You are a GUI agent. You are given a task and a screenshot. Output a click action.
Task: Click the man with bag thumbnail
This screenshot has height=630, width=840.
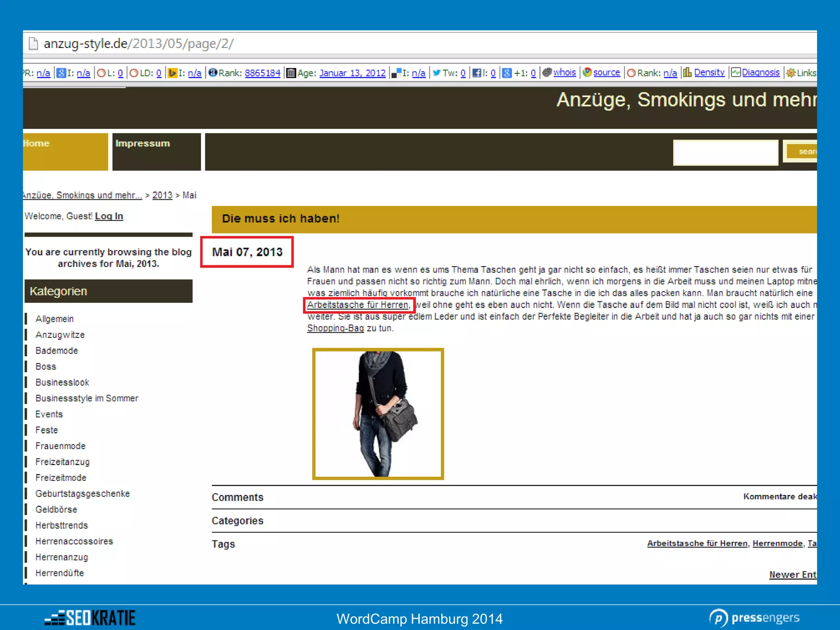pyautogui.click(x=378, y=413)
